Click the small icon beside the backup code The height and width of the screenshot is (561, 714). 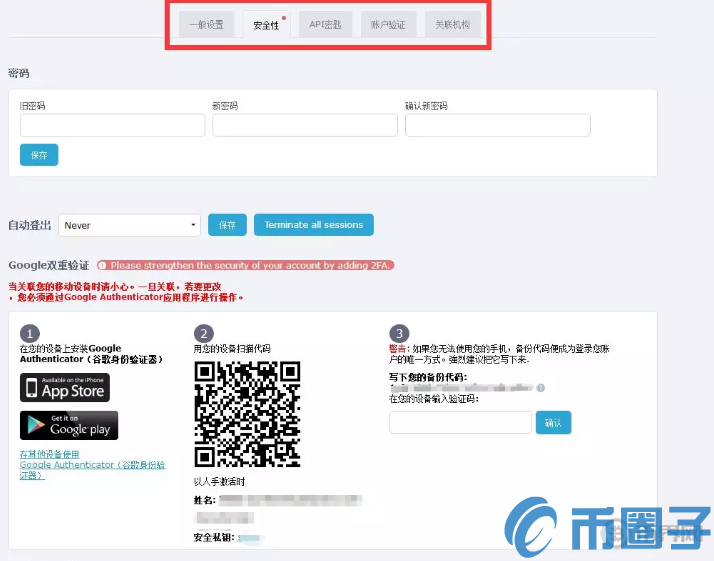tap(540, 387)
